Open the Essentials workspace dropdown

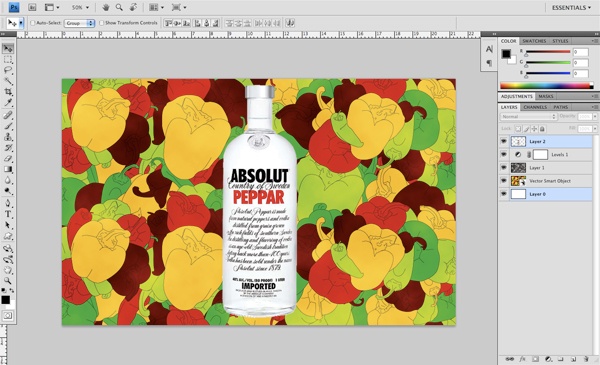[571, 7]
